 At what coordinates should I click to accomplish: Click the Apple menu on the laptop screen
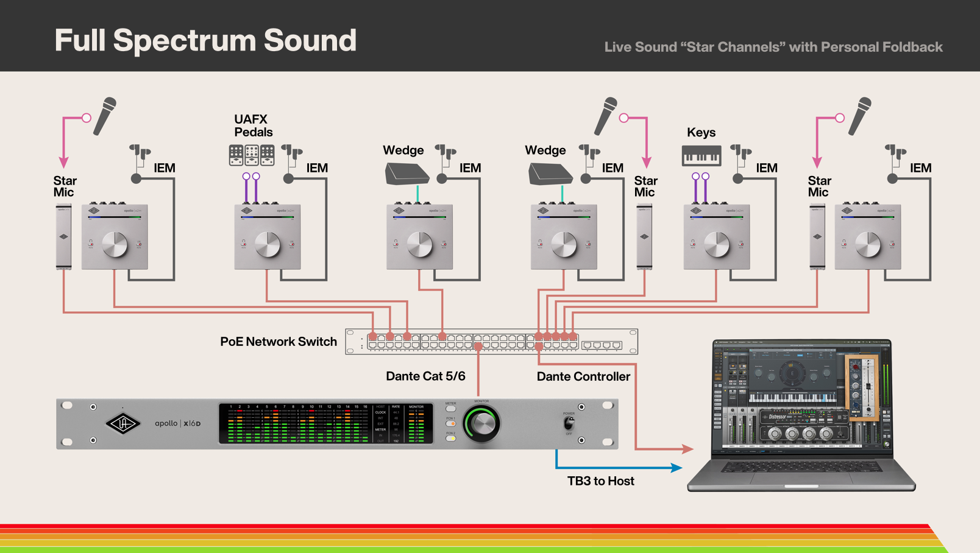click(x=716, y=342)
